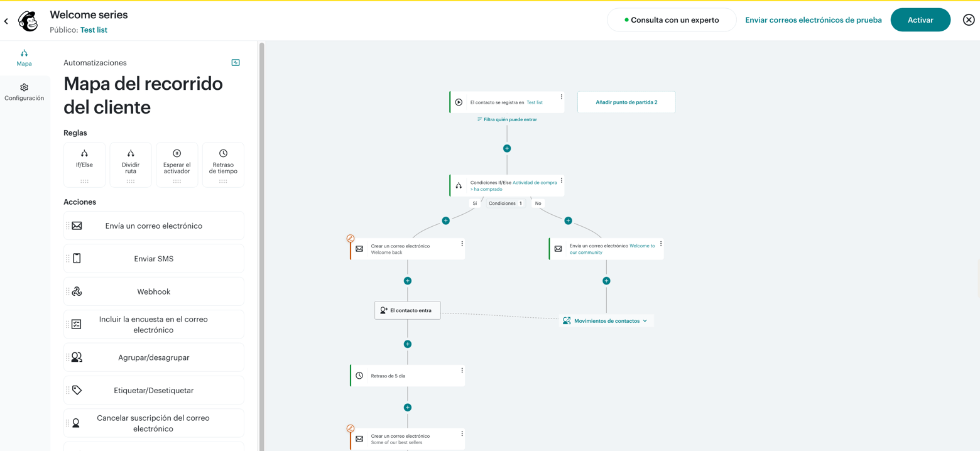The image size is (980, 451).
Task: Click the survey checklist icon
Action: coord(77,324)
